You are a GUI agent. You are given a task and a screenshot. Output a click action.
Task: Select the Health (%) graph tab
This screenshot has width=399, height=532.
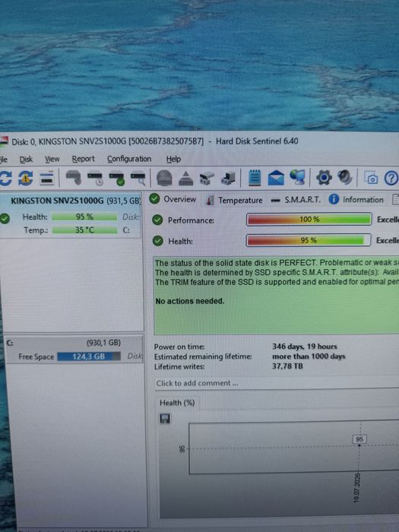tap(177, 403)
